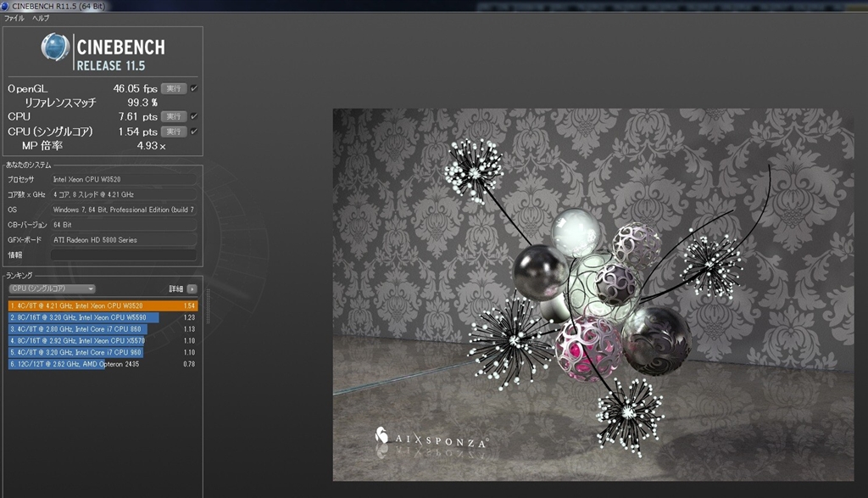Select ranking row Intel Xeon CPU W5590
This screenshot has width=868, height=498.
(x=103, y=317)
